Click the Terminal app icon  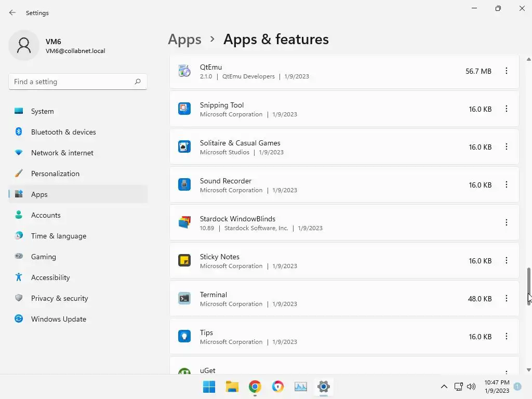click(184, 299)
